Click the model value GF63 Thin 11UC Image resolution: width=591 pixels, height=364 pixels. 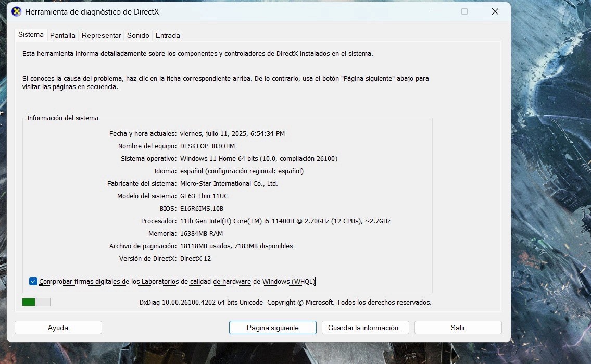pyautogui.click(x=204, y=196)
